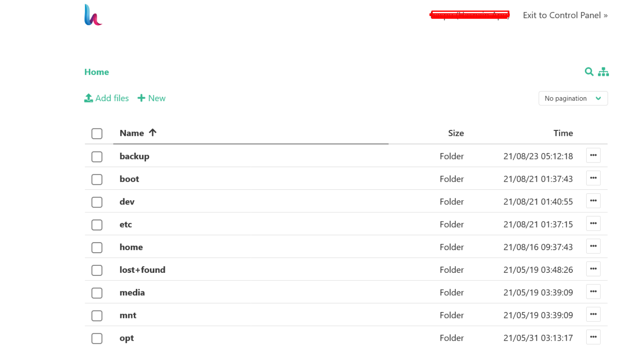644x348 pixels.
Task: Sort the list by Size column
Action: click(x=456, y=133)
